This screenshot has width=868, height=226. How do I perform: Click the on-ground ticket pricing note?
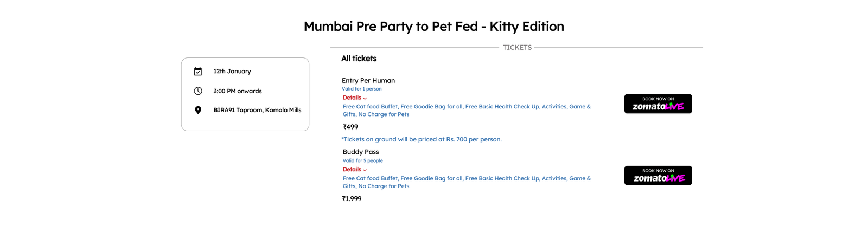click(x=422, y=139)
